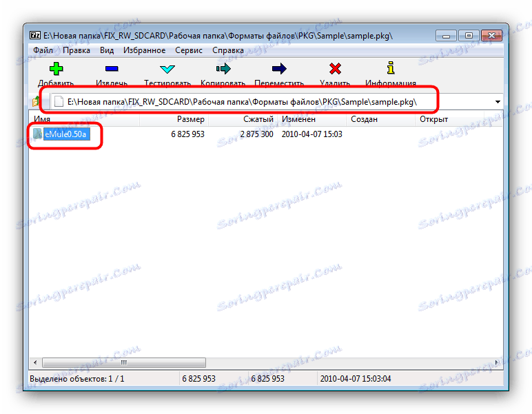Open the Правка menu
Screen dimensions: 532x414
[76, 50]
